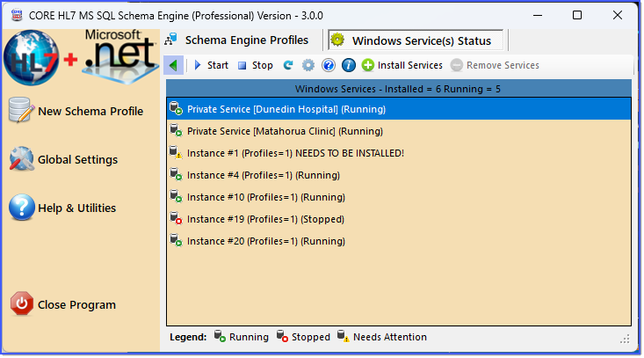Click the status icon beside Instance #20
This screenshot has width=644, height=358.
click(x=176, y=240)
